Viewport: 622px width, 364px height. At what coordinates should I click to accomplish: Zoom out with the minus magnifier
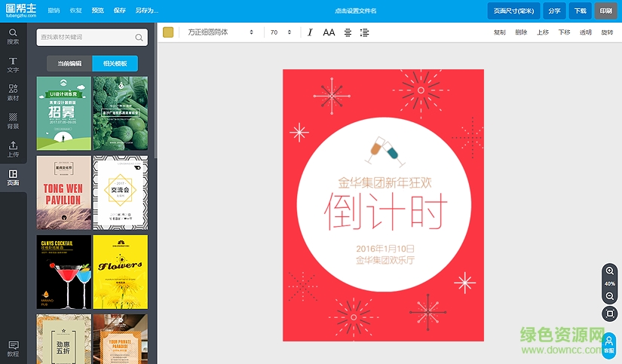click(610, 295)
